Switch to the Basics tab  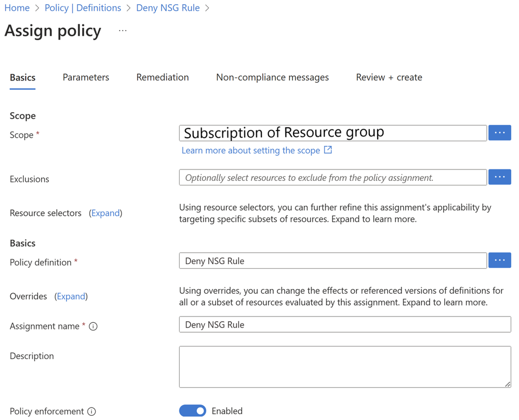[22, 77]
